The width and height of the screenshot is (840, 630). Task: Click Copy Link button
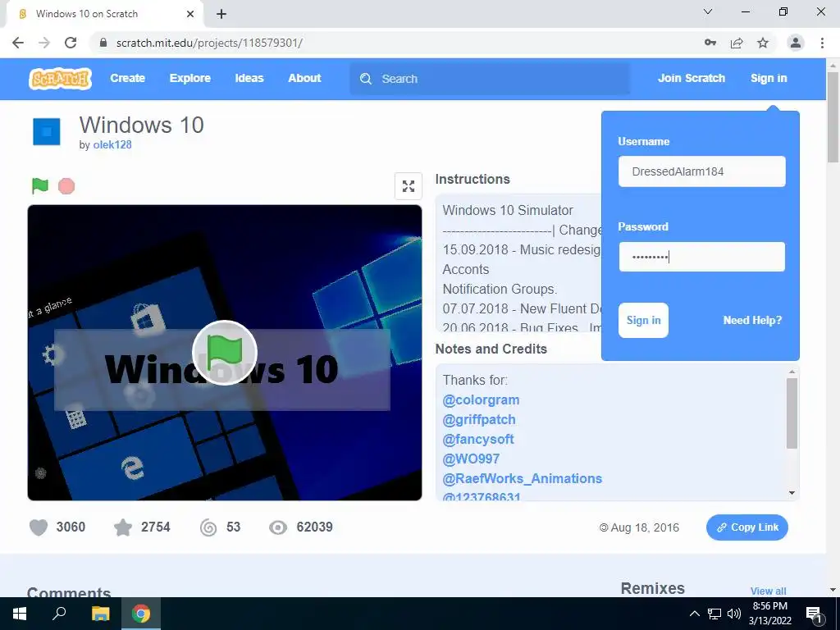[746, 527]
